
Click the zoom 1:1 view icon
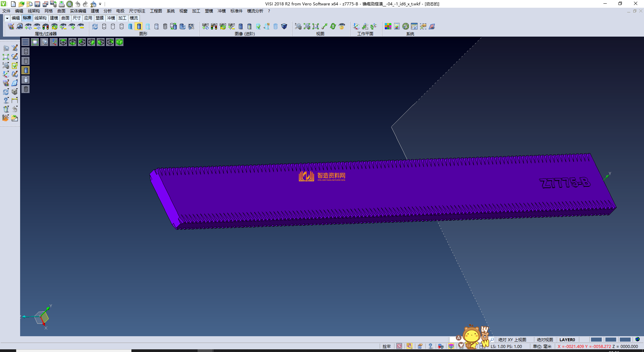316,27
